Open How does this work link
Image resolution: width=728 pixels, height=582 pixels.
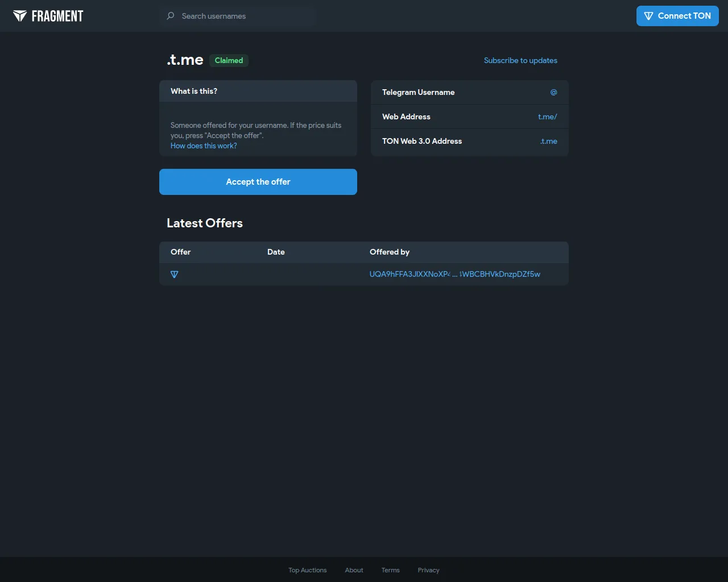[x=204, y=146]
